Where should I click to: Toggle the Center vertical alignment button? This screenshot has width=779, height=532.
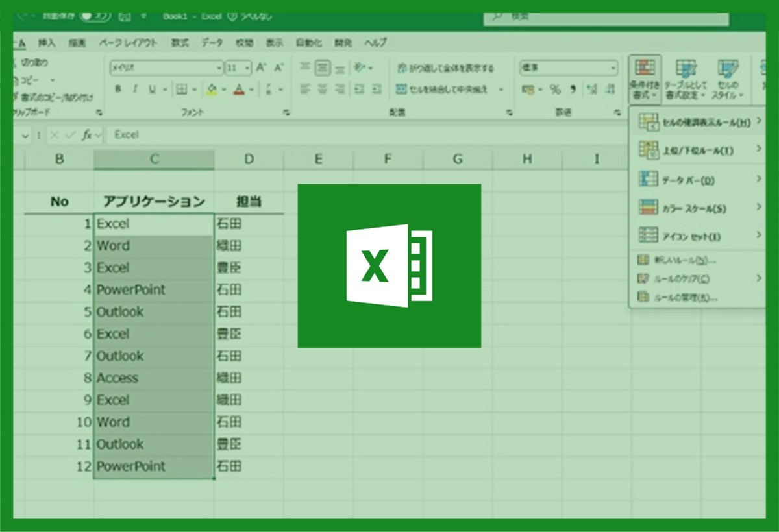click(x=323, y=68)
